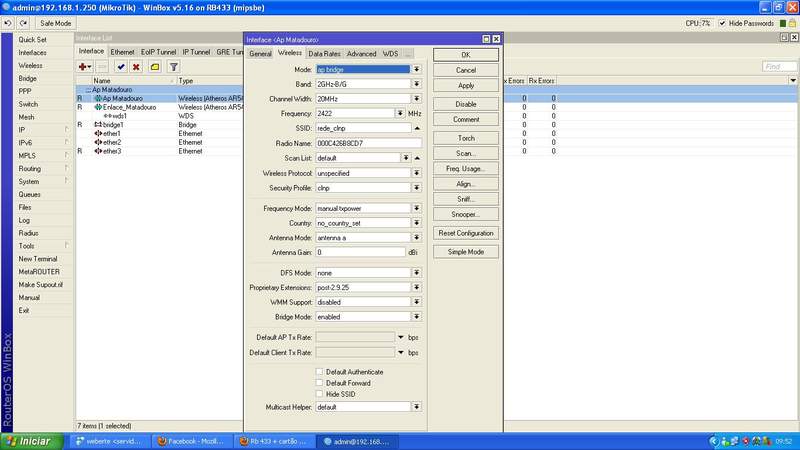This screenshot has width=800, height=450.
Task: Open the Proprietary Extensions dropdown arrow
Action: tap(417, 287)
